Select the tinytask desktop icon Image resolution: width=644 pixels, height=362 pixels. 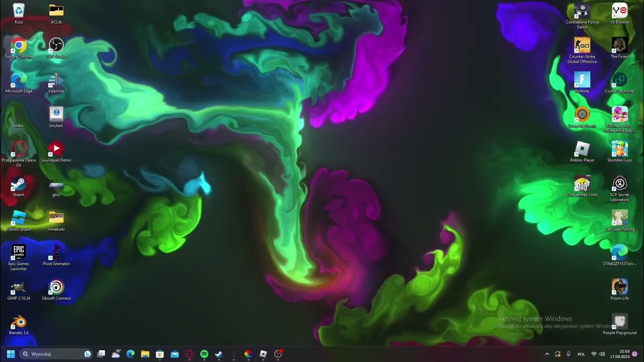pyautogui.click(x=56, y=117)
